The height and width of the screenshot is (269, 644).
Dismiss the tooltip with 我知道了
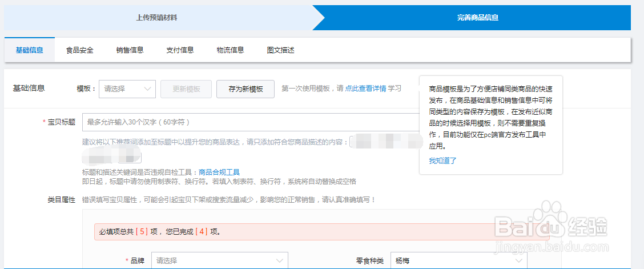(443, 160)
